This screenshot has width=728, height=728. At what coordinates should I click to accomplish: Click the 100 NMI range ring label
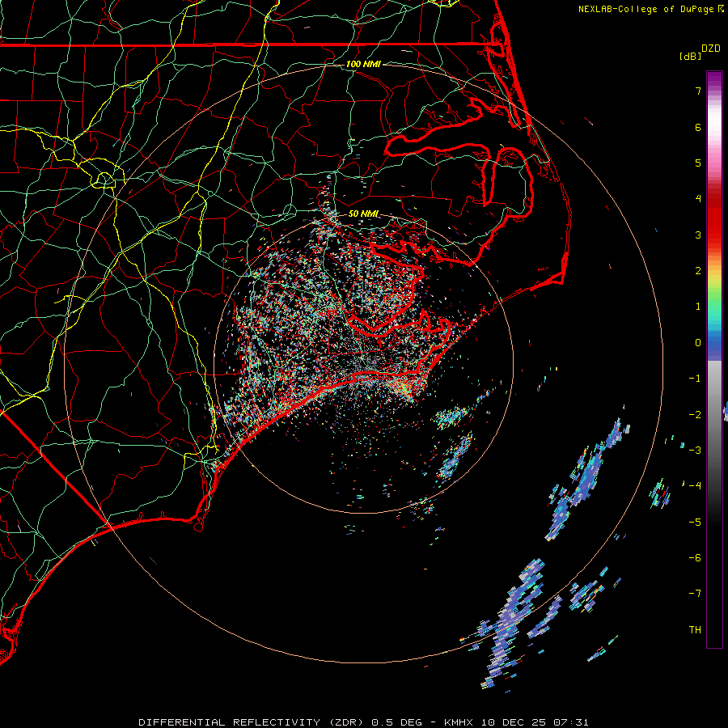click(x=363, y=64)
